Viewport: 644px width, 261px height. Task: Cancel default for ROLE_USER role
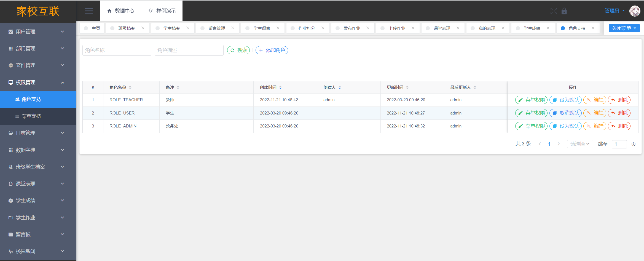click(x=565, y=113)
